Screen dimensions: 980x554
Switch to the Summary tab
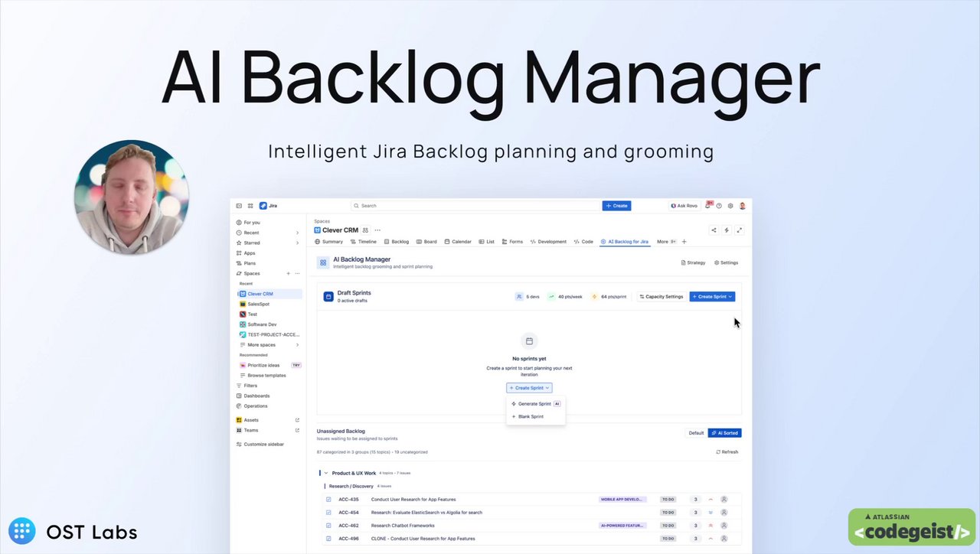click(x=328, y=242)
